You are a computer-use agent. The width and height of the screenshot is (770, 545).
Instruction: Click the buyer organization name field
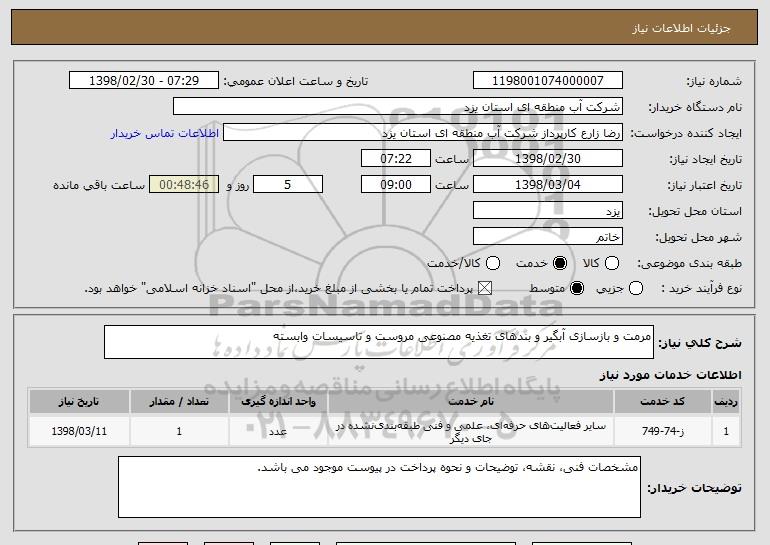(x=398, y=107)
